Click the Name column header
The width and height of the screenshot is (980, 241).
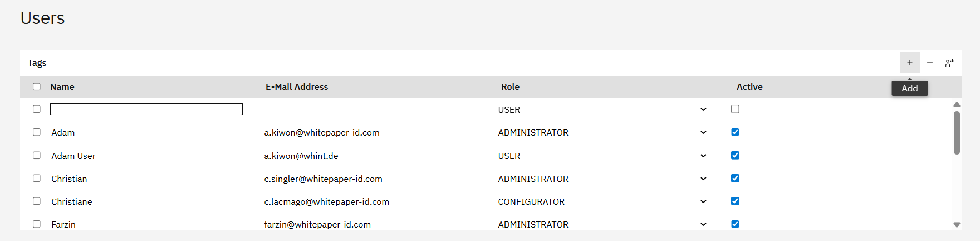62,86
